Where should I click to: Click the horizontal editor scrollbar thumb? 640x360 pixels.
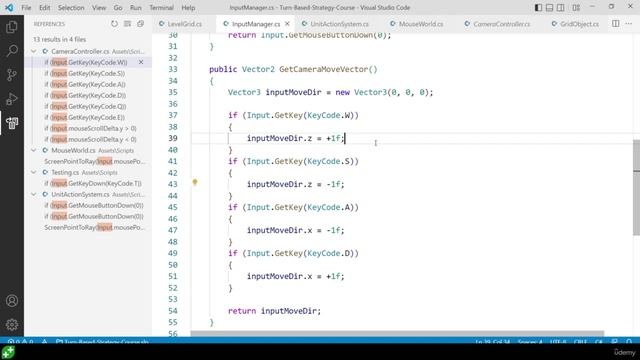(397, 333)
